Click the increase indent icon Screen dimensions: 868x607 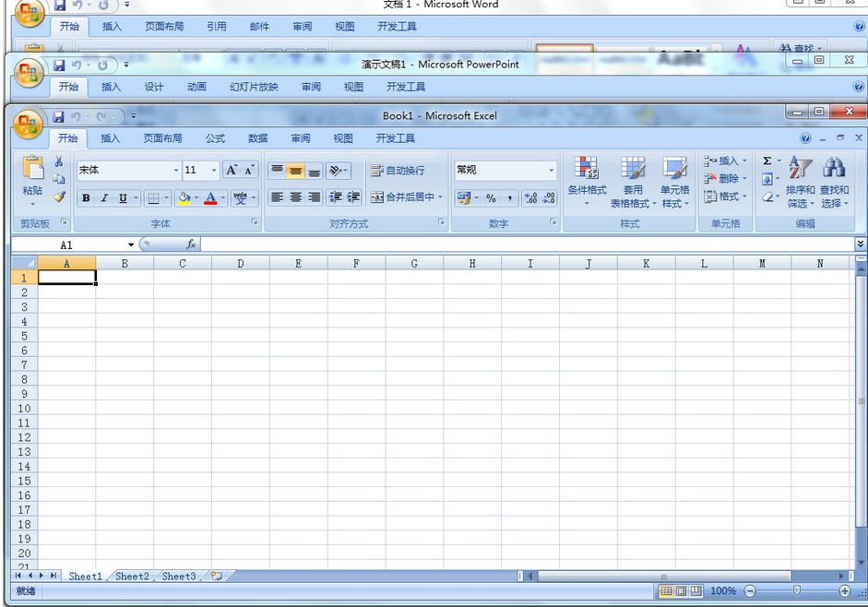(x=353, y=197)
